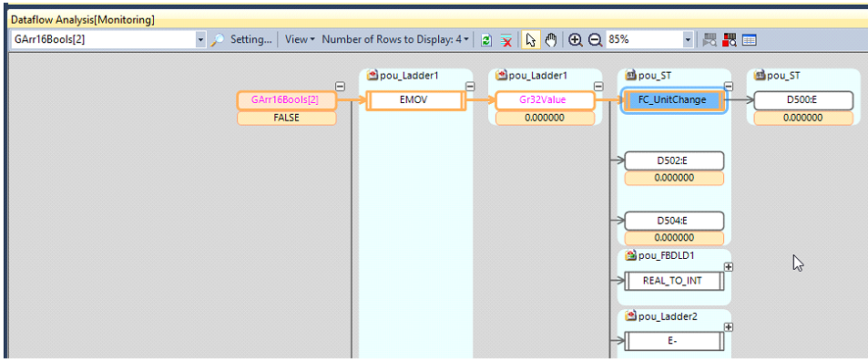Viewport: 868px width, 362px height.
Task: Collapse the GArr16Bools[2] node
Action: coord(341,86)
